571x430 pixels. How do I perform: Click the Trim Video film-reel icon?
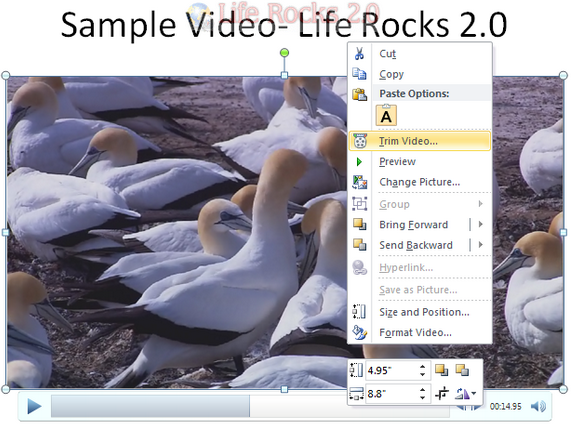[x=360, y=141]
